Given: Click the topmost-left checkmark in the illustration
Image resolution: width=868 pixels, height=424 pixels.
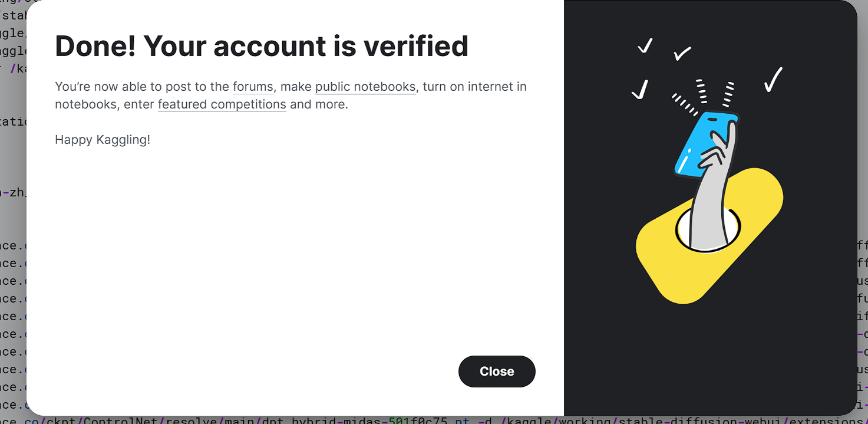Looking at the screenshot, I should coord(645,45).
